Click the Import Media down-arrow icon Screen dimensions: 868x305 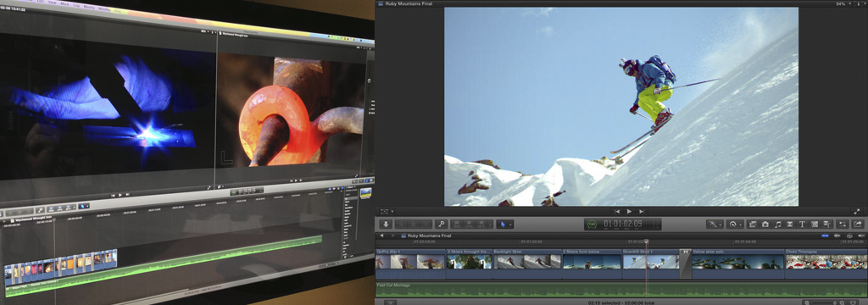pos(386,225)
